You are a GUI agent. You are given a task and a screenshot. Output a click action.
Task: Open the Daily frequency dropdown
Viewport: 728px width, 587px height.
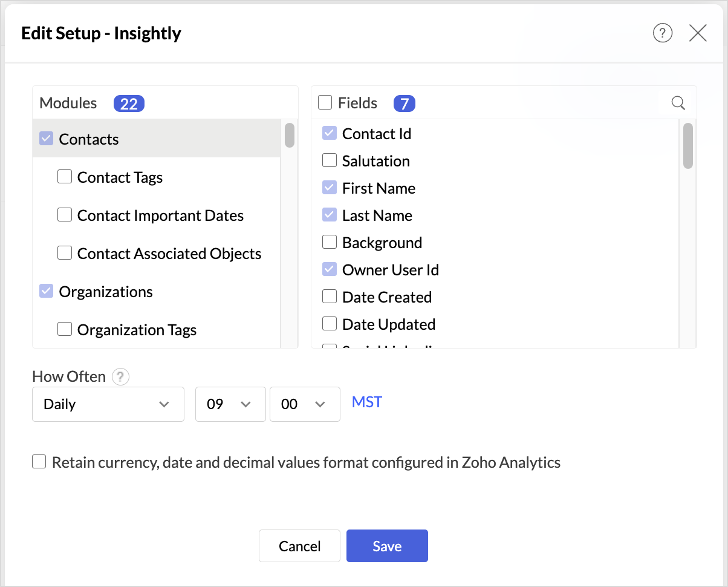click(x=108, y=404)
